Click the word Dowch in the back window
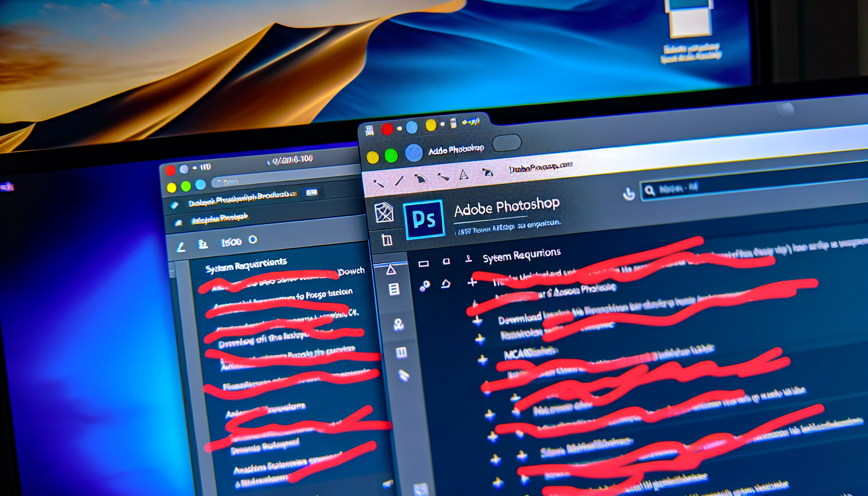 coord(351,271)
